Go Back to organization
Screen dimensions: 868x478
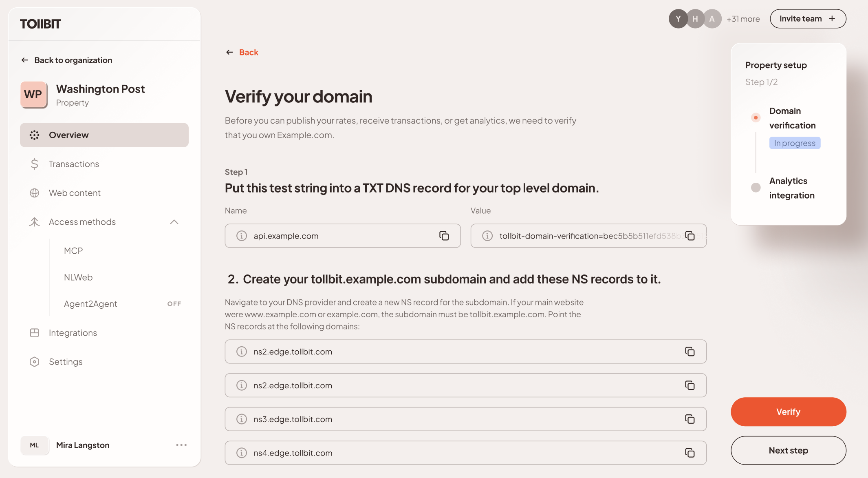(x=73, y=60)
